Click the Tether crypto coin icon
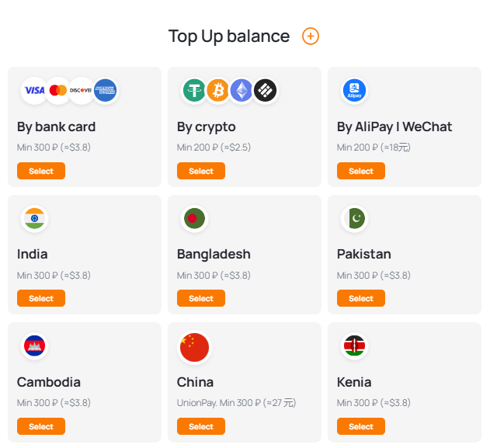This screenshot has width=490, height=448. click(x=194, y=91)
